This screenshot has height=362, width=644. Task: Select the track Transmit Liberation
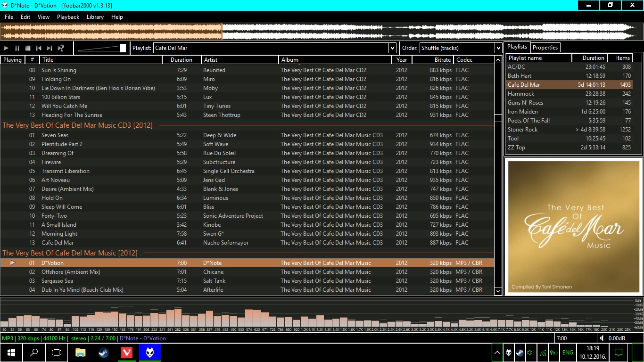pyautogui.click(x=247, y=171)
